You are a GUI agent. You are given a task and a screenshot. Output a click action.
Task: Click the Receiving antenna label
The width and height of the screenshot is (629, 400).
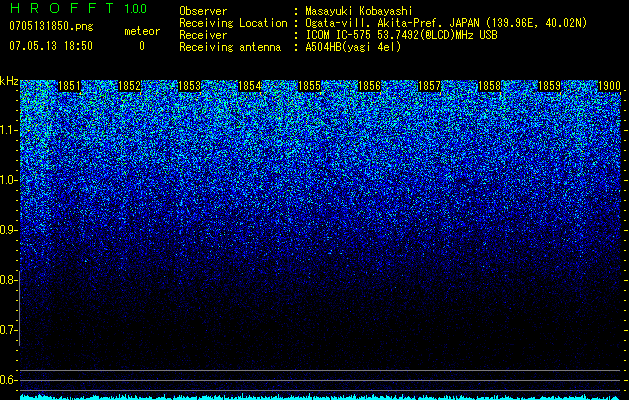point(230,47)
